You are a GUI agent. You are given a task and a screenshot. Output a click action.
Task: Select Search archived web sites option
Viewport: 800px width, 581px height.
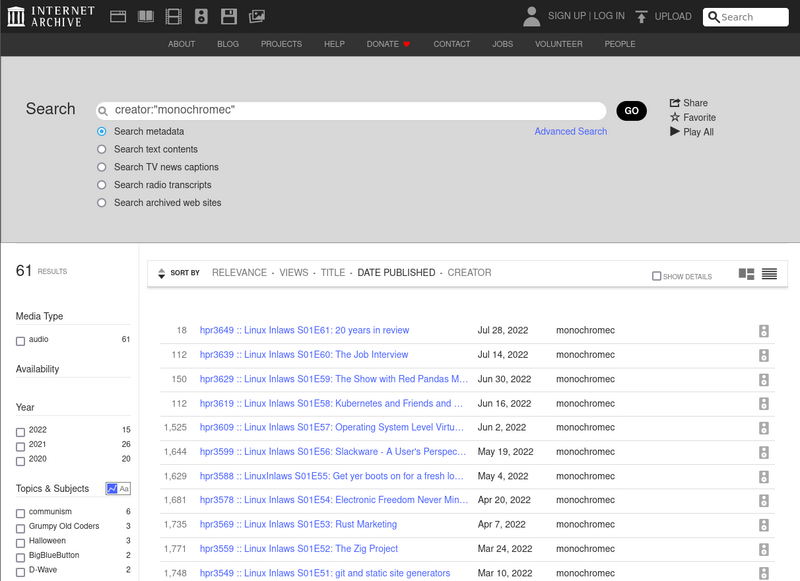tap(102, 203)
